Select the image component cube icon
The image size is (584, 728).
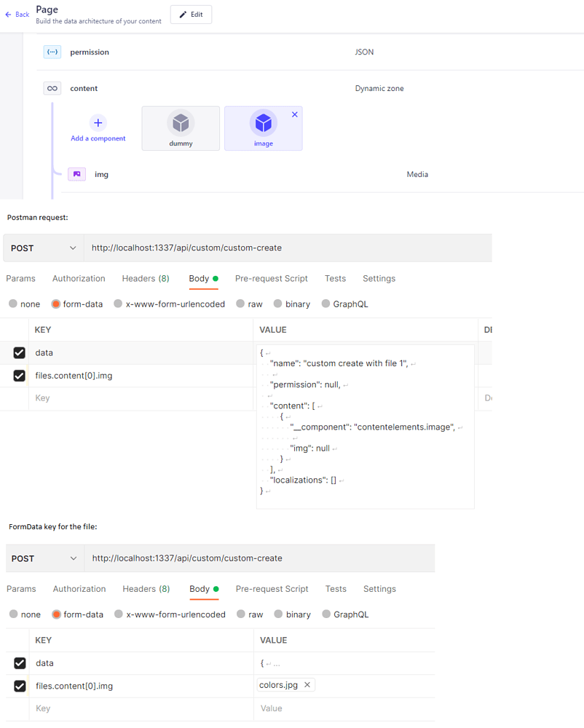pos(263,123)
